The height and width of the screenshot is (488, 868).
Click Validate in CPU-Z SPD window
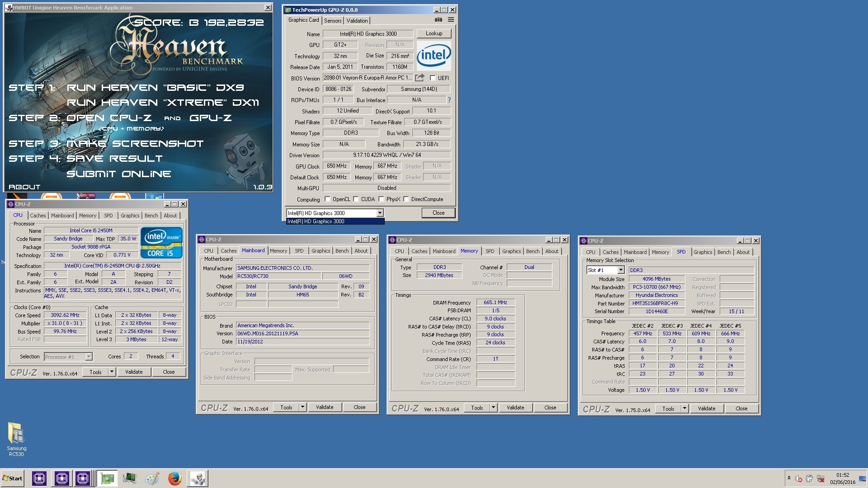point(707,408)
